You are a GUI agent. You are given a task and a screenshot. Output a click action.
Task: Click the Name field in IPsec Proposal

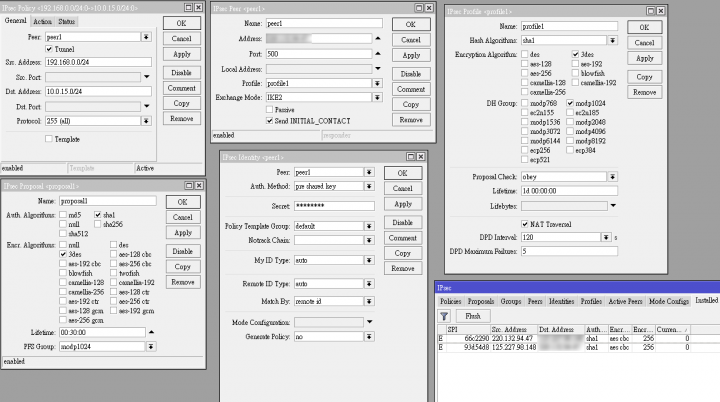[108, 201]
